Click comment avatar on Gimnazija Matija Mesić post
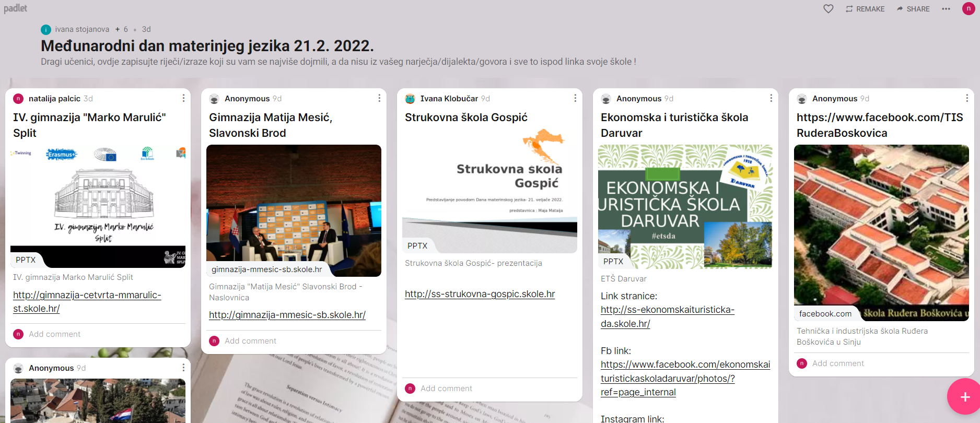The width and height of the screenshot is (980, 423). (x=214, y=341)
